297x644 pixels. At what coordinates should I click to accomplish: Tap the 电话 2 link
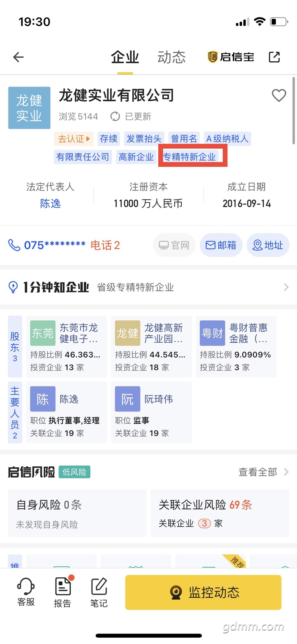[105, 245]
